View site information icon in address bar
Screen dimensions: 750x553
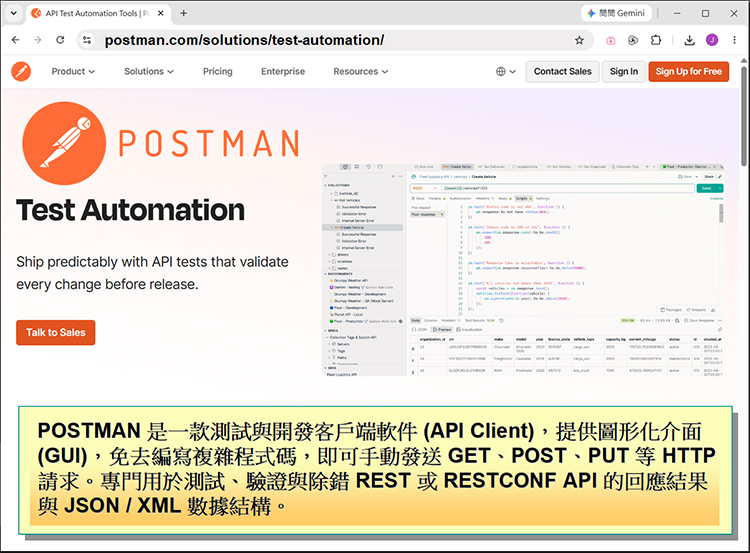(87, 40)
